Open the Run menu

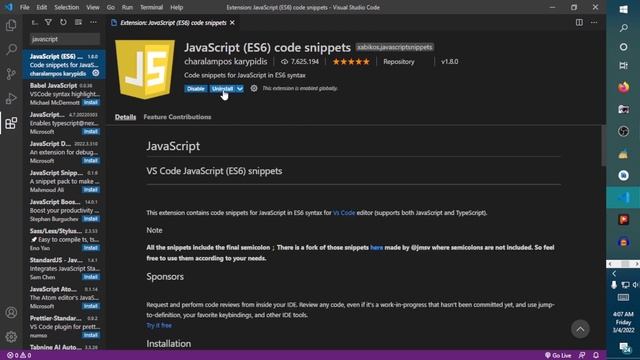coord(127,7)
